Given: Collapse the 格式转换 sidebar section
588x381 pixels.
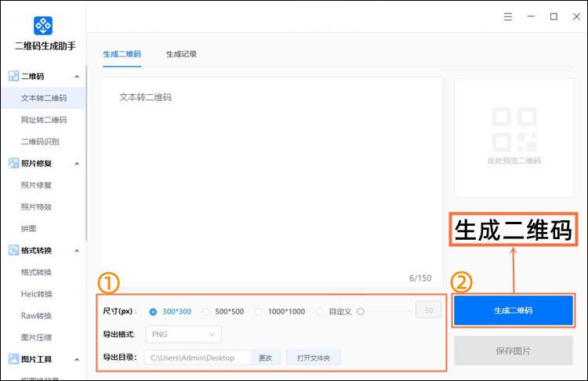Looking at the screenshot, I should [x=77, y=251].
